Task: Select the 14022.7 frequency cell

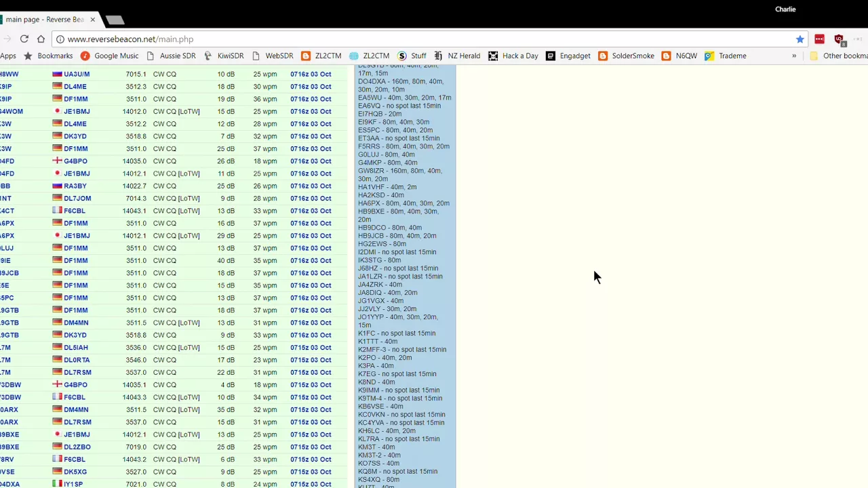Action: coord(134,186)
